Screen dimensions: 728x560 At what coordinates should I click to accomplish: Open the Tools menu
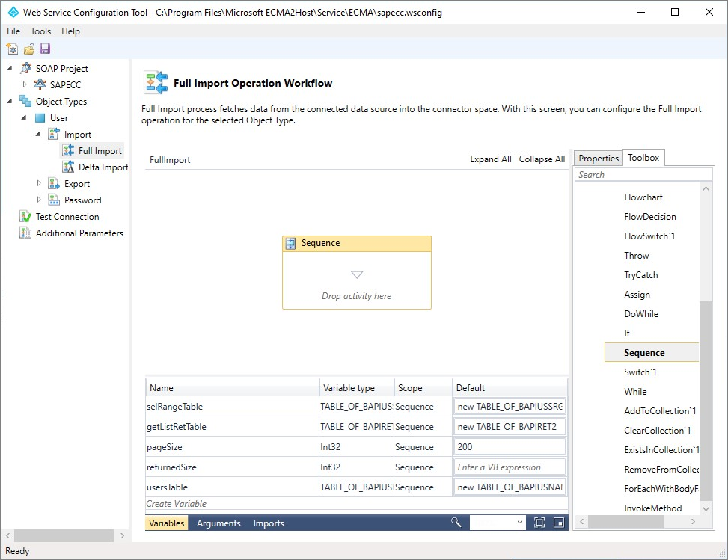click(41, 31)
